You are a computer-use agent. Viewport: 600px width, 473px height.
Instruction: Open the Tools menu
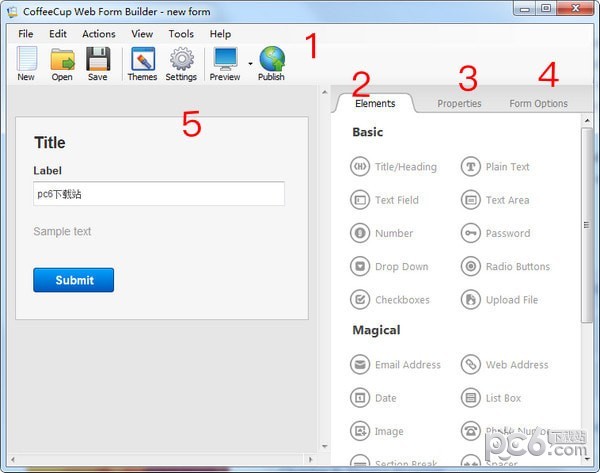181,34
